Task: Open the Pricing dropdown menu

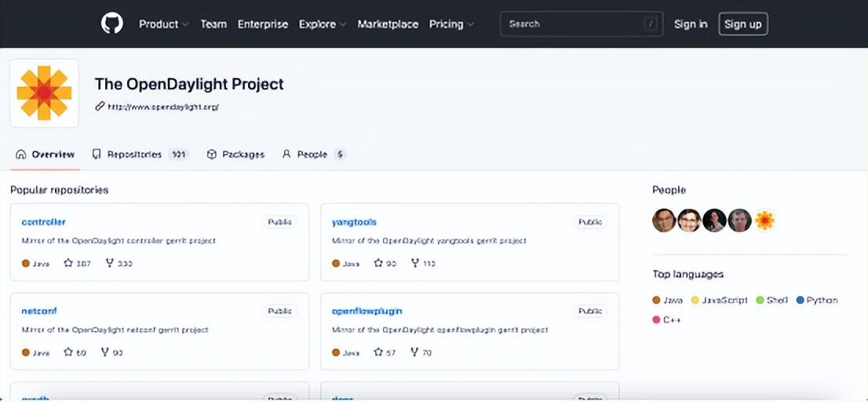Action: click(451, 24)
